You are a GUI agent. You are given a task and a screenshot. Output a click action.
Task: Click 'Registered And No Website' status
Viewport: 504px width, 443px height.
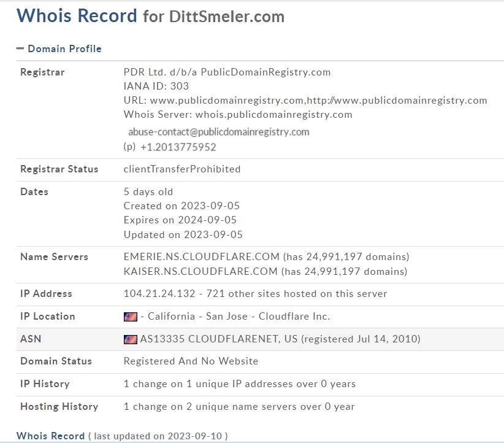[191, 361]
